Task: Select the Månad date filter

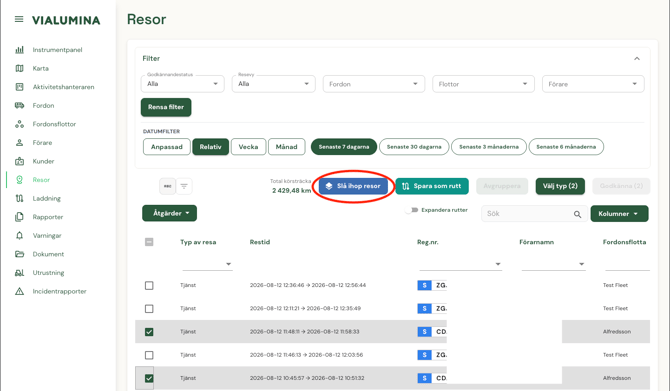Action: (286, 147)
